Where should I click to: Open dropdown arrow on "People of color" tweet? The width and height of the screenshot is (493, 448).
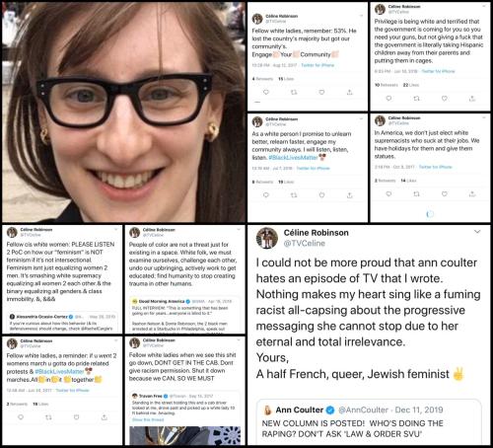tap(239, 229)
